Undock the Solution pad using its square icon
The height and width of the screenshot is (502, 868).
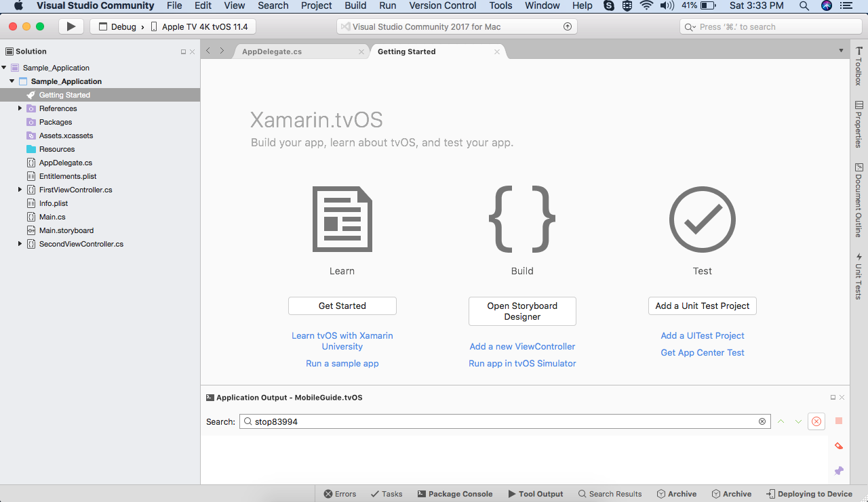click(183, 51)
